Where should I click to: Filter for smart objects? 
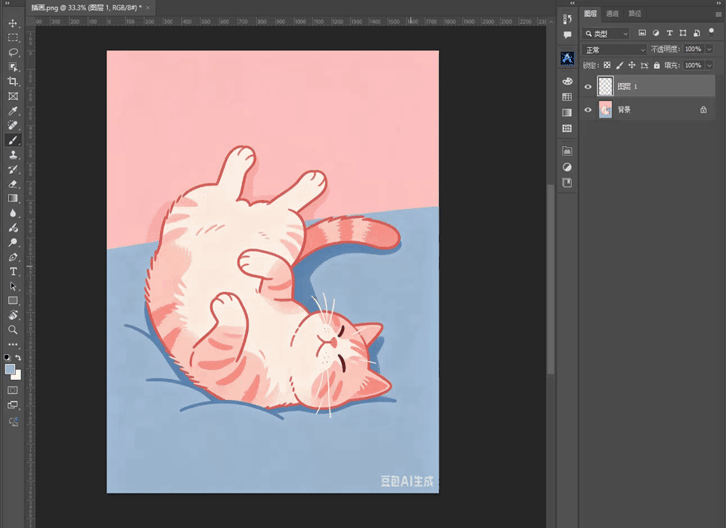[x=697, y=33]
